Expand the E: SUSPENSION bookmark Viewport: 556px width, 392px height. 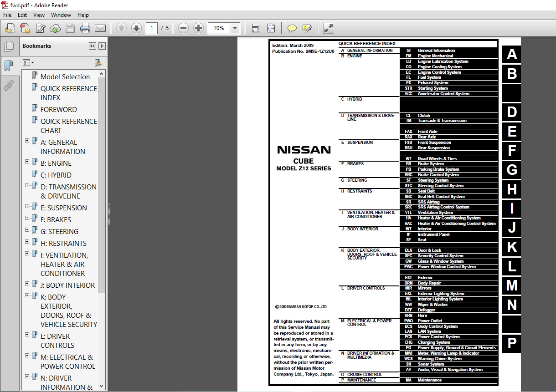click(x=27, y=206)
